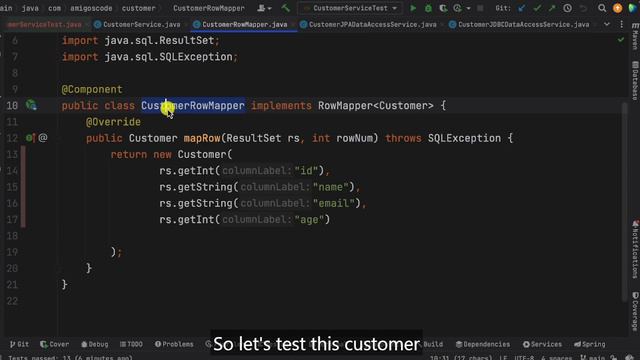The image size is (640, 360).
Task: Show hidden editor tabs chevron
Action: 607,24
